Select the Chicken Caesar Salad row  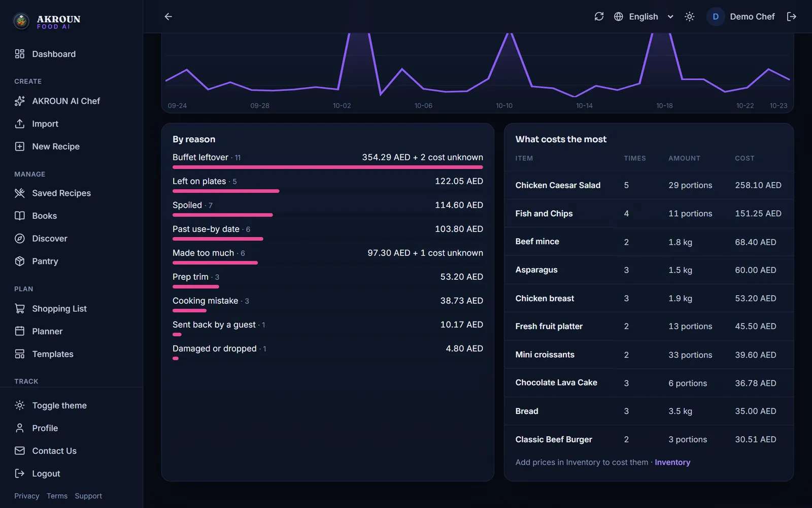(x=649, y=185)
